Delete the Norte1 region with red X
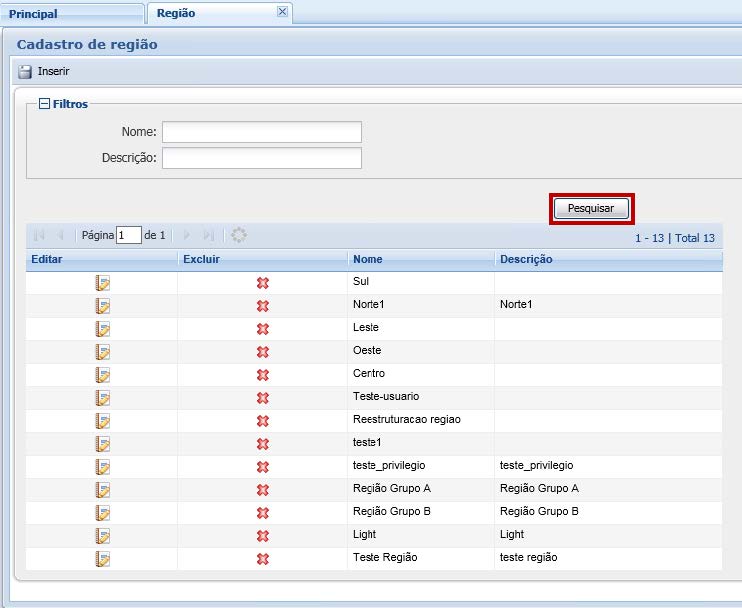The image size is (742, 608). (x=263, y=306)
